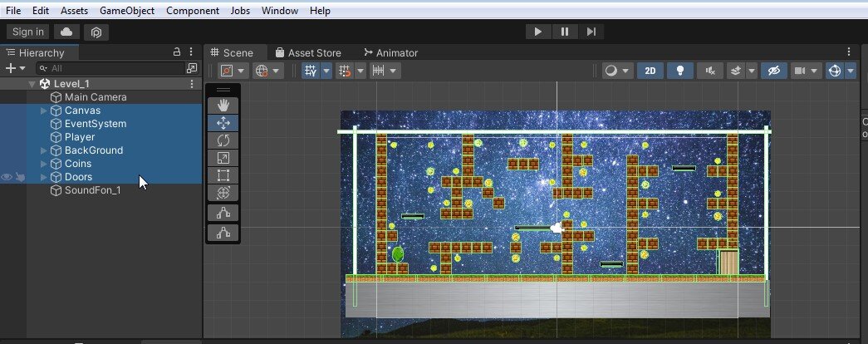Click the Gizmos icon
The width and height of the screenshot is (868, 344).
click(x=834, y=71)
